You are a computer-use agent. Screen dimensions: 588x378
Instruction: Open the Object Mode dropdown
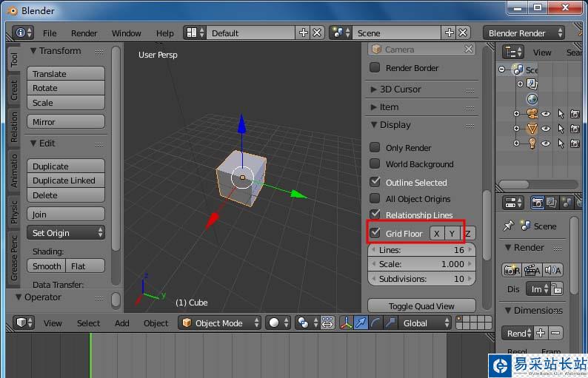click(x=219, y=323)
